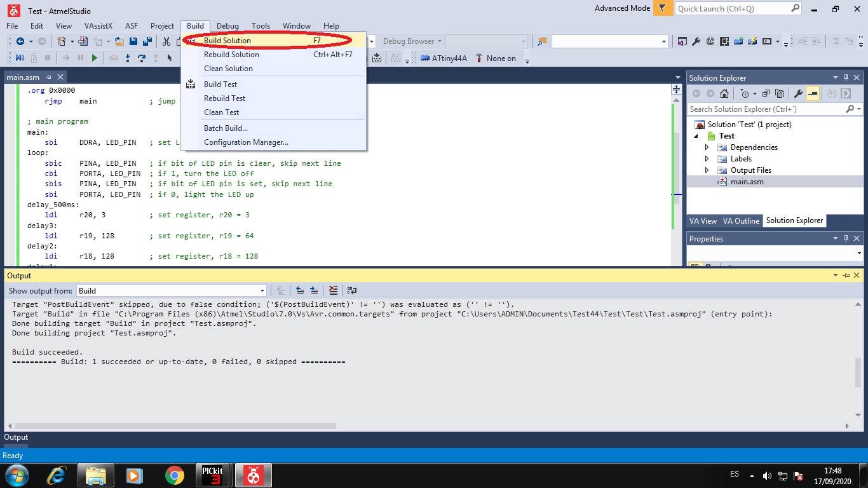This screenshot has height=488, width=868.
Task: Click the Show All Files icon in Solution Explorer
Action: [780, 93]
